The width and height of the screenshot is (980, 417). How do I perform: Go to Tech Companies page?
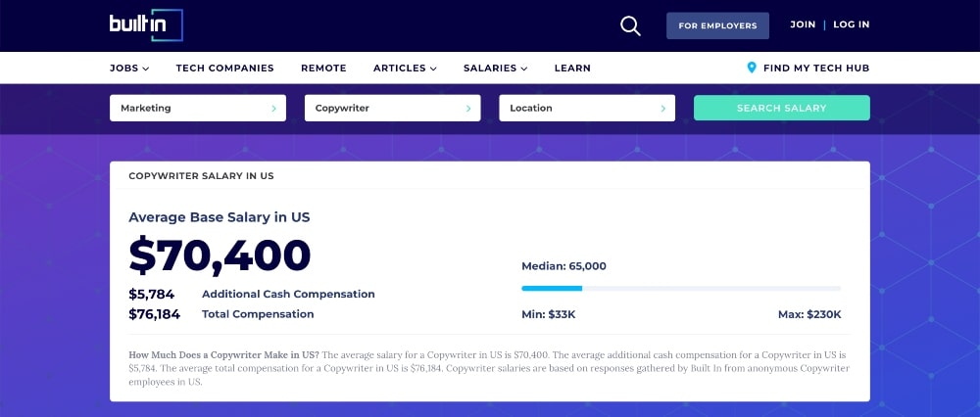coord(224,69)
